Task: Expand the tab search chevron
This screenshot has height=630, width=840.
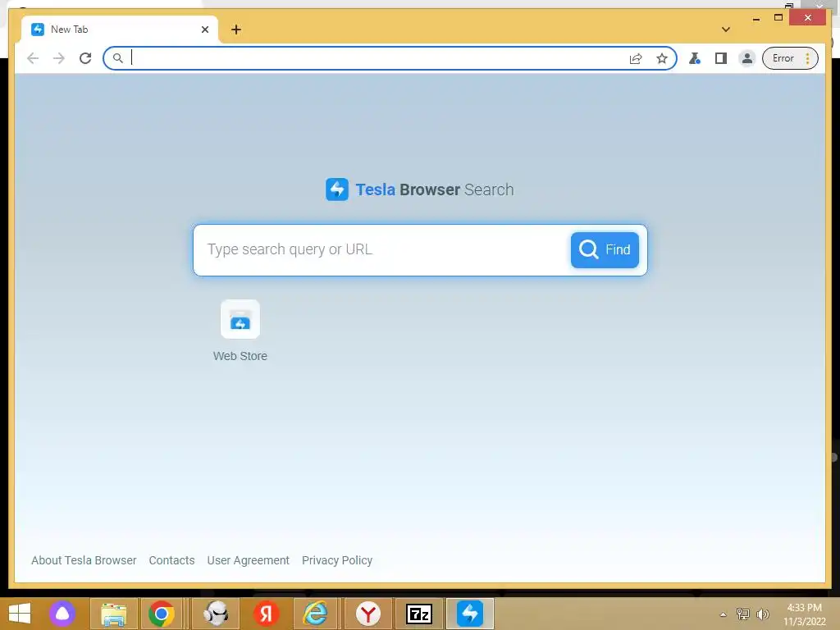Action: coord(726,30)
